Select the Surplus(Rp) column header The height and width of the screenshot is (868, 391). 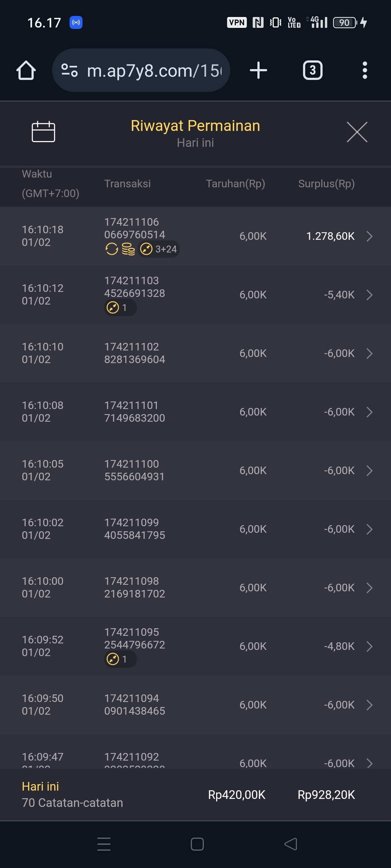coord(326,184)
